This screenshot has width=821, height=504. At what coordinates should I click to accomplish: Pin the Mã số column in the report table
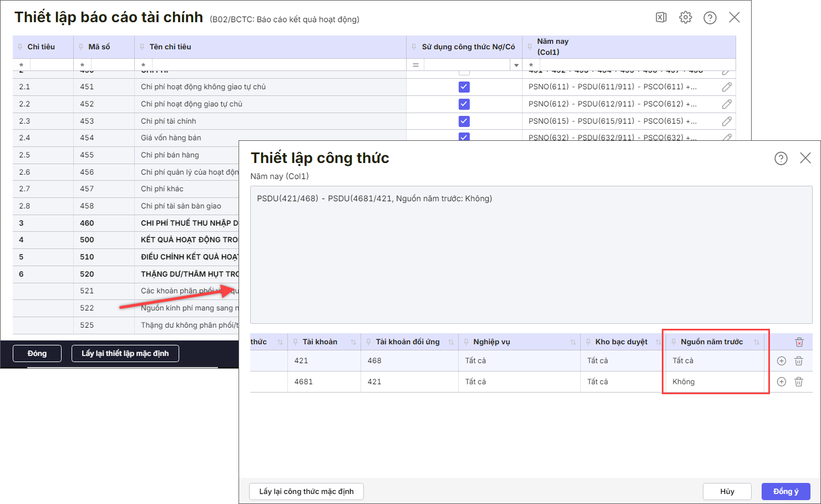coord(82,47)
